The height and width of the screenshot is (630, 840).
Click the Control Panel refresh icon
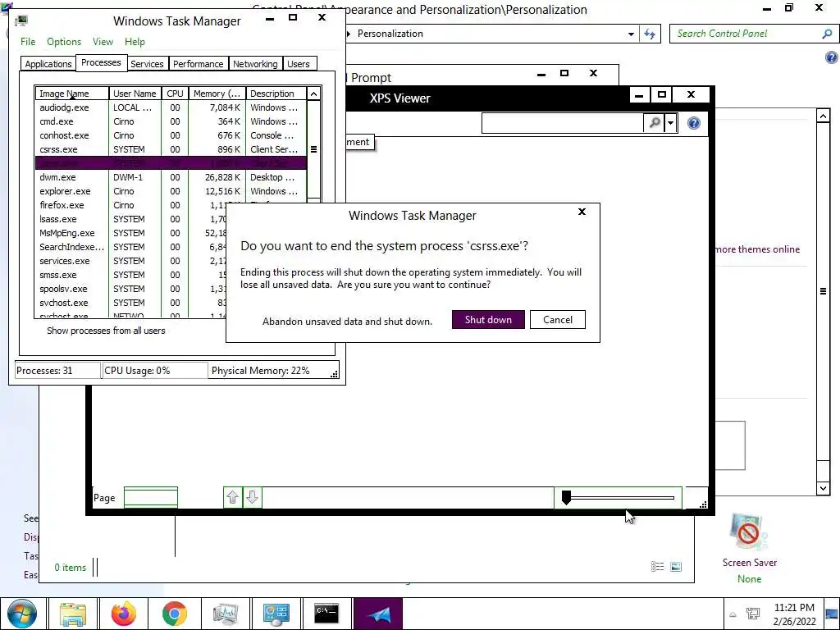(650, 34)
